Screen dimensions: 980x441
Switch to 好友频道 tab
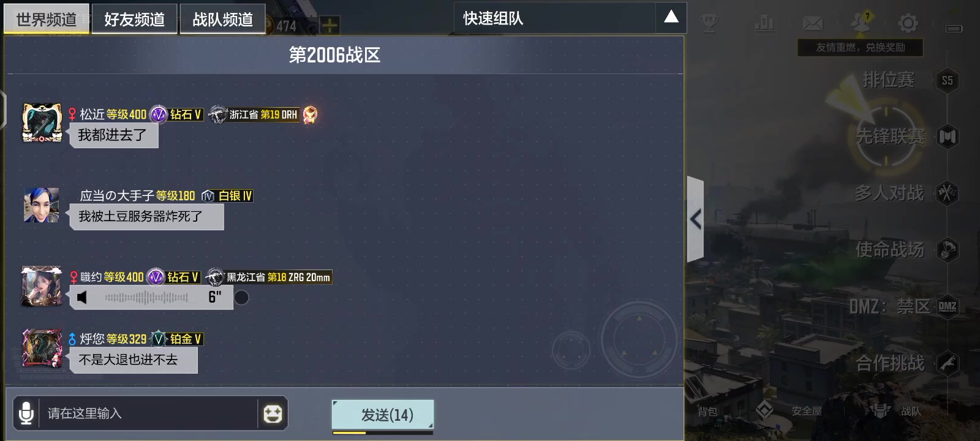point(135,19)
